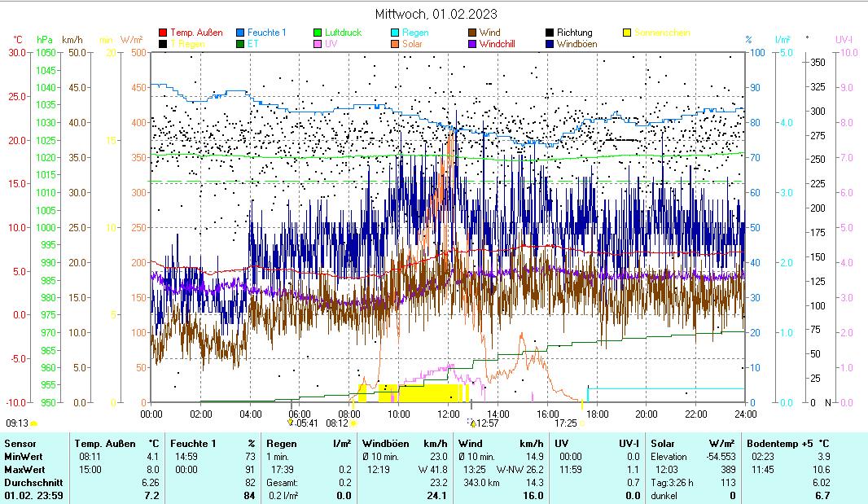Click the chart title Mittwoch, 01.02.2023

(436, 14)
